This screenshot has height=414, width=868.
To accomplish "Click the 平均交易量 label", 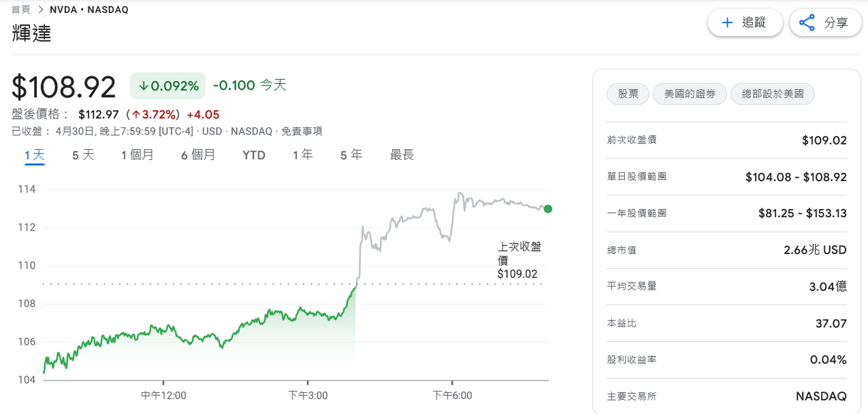I will tap(632, 287).
